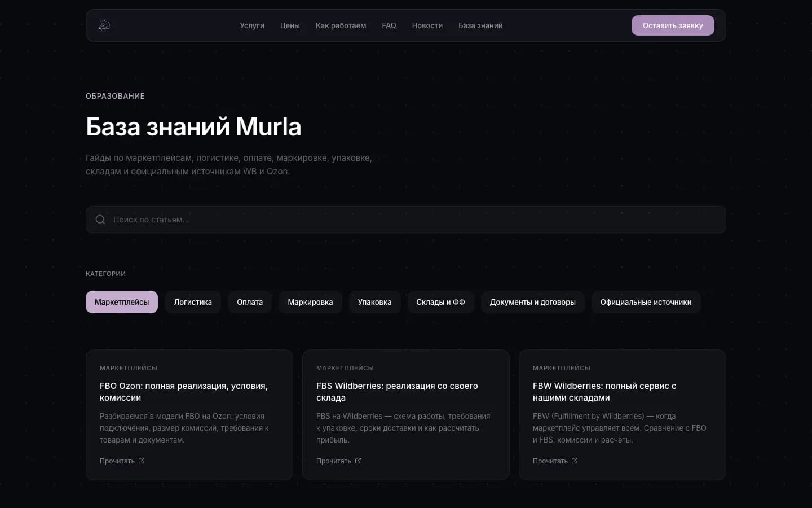Image resolution: width=812 pixels, height=508 pixels.
Task: Select the Маркетплейсы category chip
Action: (122, 302)
